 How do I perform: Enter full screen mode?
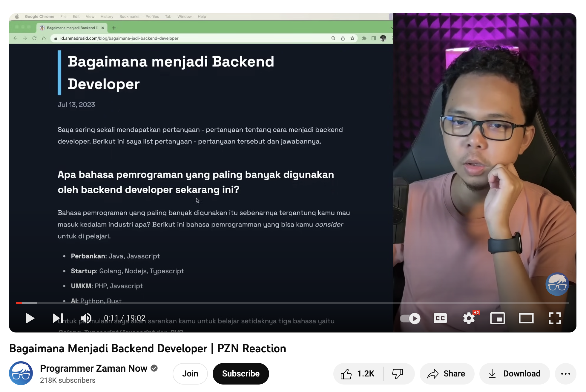click(555, 318)
